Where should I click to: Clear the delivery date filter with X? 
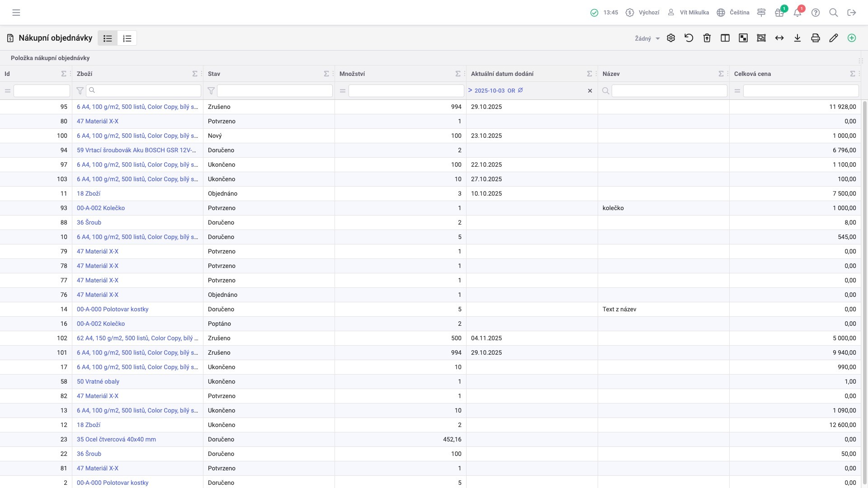point(590,91)
